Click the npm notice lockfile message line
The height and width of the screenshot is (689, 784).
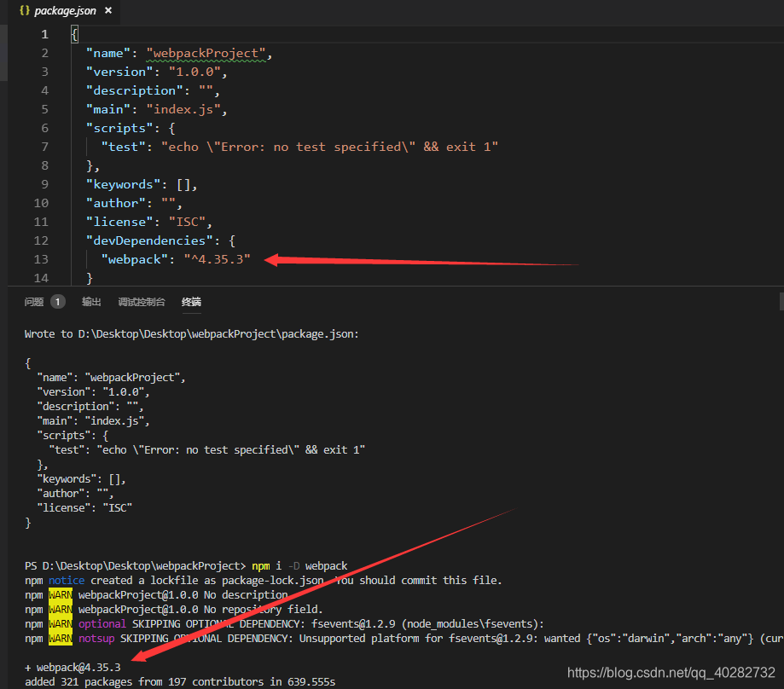pos(263,580)
